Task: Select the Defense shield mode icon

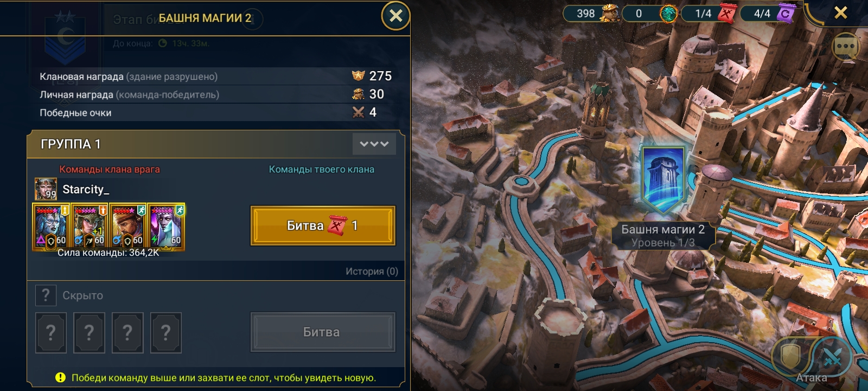Action: [x=790, y=356]
